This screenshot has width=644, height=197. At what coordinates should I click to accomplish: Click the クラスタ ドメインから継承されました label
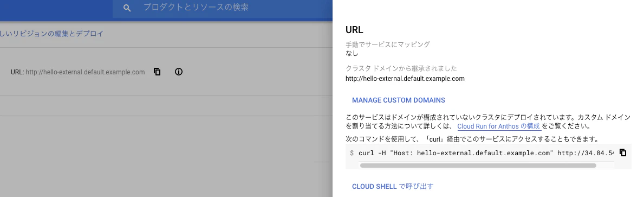401,68
